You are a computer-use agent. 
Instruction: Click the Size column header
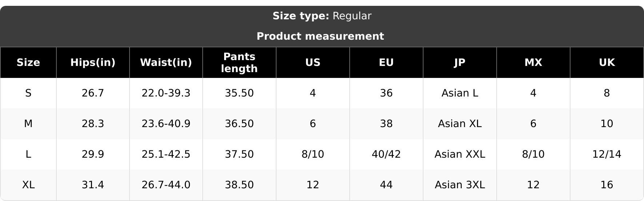click(x=28, y=63)
